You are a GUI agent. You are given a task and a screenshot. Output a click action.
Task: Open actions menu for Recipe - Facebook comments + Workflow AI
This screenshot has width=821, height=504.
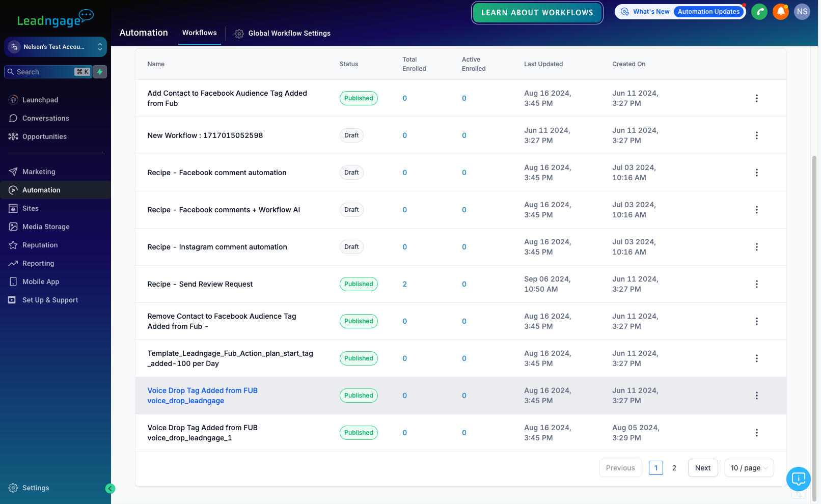pos(757,210)
